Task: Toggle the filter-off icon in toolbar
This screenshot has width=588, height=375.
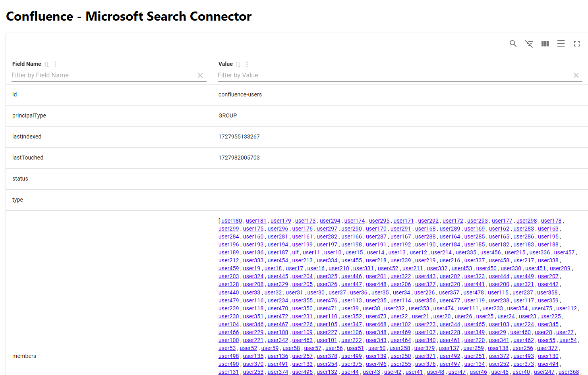Action: [529, 44]
